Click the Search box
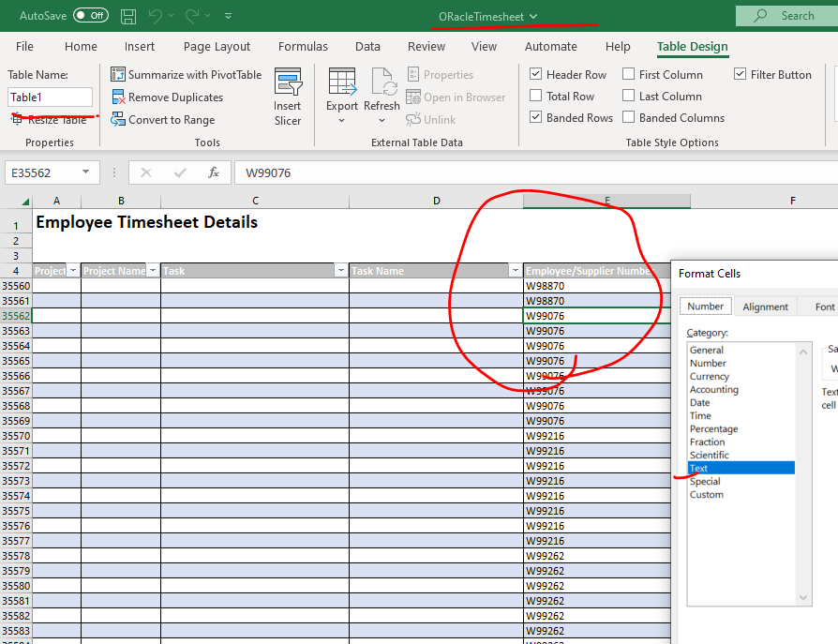 tap(786, 16)
